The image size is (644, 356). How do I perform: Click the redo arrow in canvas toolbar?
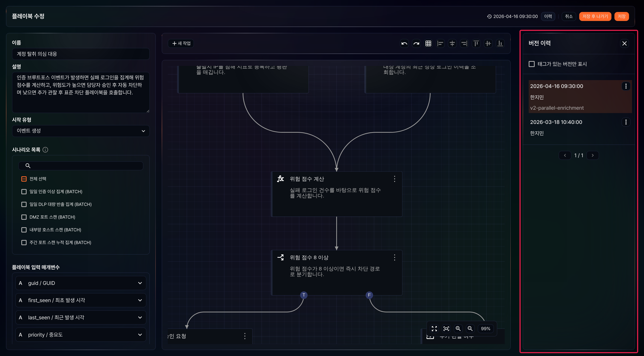[x=416, y=43]
